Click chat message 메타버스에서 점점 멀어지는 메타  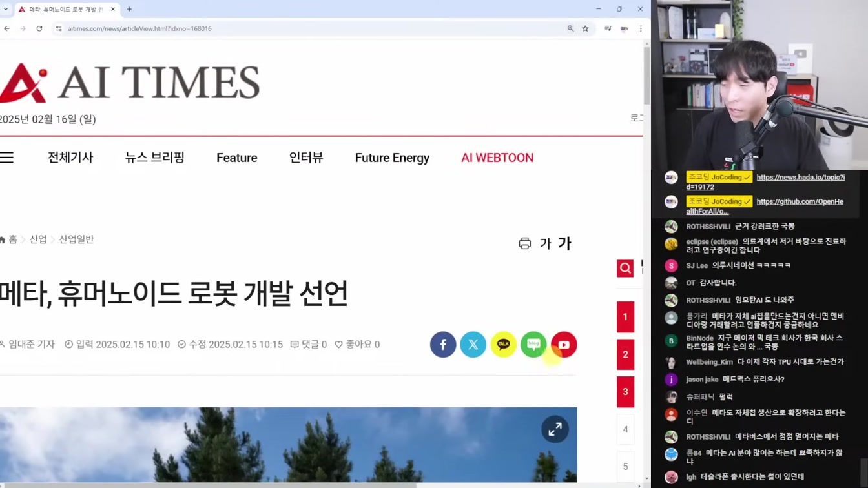pos(787,437)
